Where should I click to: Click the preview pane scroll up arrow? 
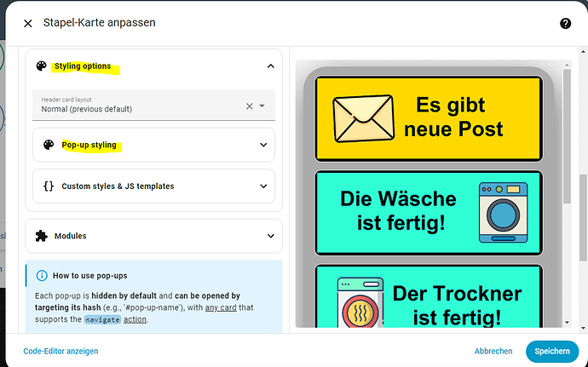pyautogui.click(x=567, y=65)
